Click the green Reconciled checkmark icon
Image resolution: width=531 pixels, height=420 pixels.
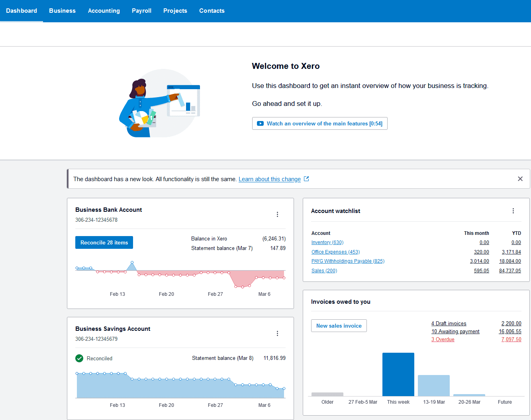79,358
